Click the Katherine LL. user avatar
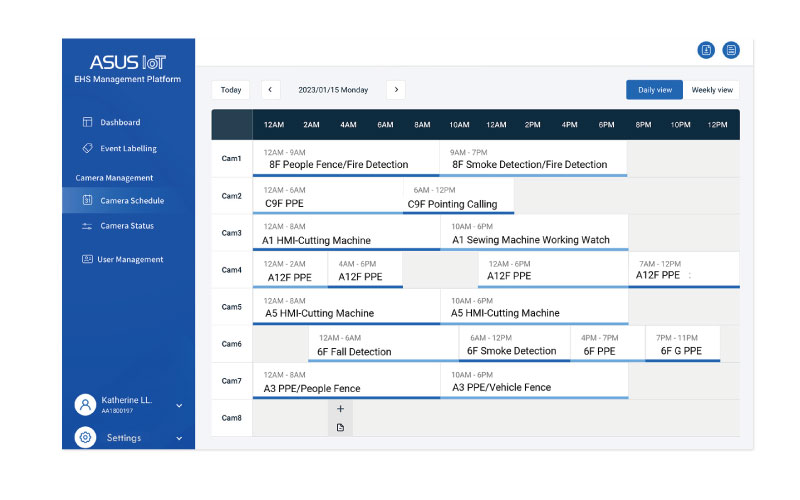The width and height of the screenshot is (800, 500). pyautogui.click(x=86, y=404)
